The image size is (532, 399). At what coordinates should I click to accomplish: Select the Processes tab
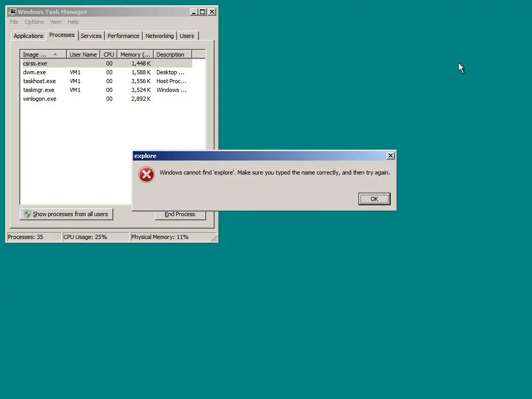click(x=62, y=35)
